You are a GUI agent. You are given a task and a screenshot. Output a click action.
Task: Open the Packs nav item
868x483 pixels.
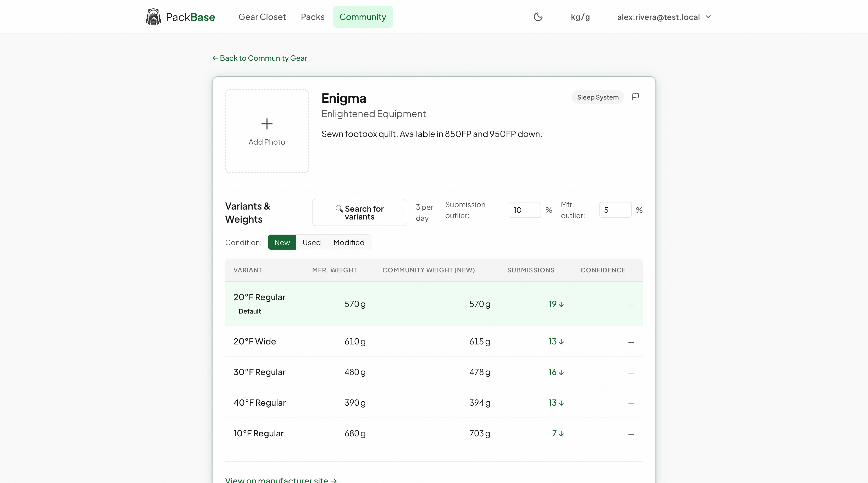313,17
